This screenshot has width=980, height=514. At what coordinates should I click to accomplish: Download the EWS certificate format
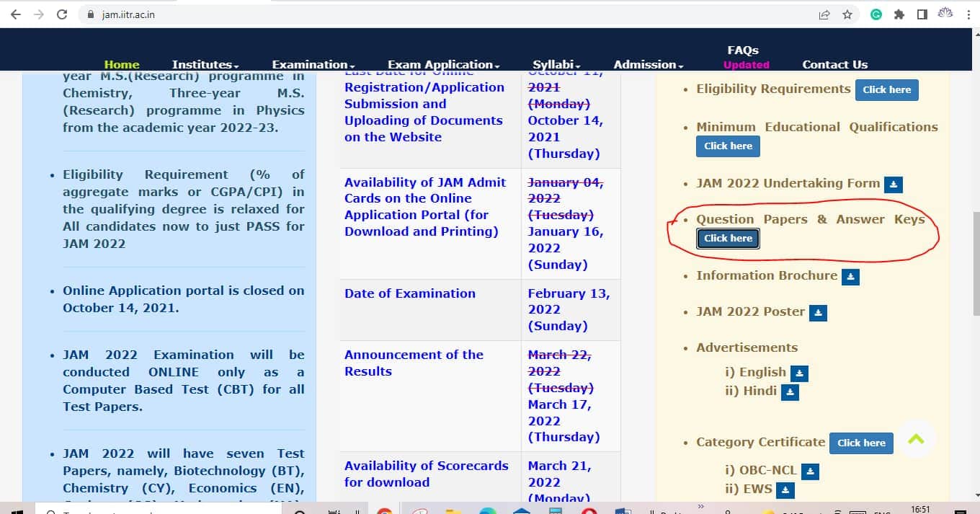pyautogui.click(x=785, y=490)
